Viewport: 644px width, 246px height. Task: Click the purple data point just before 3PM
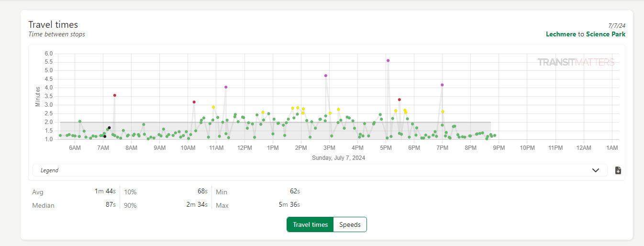pyautogui.click(x=326, y=76)
